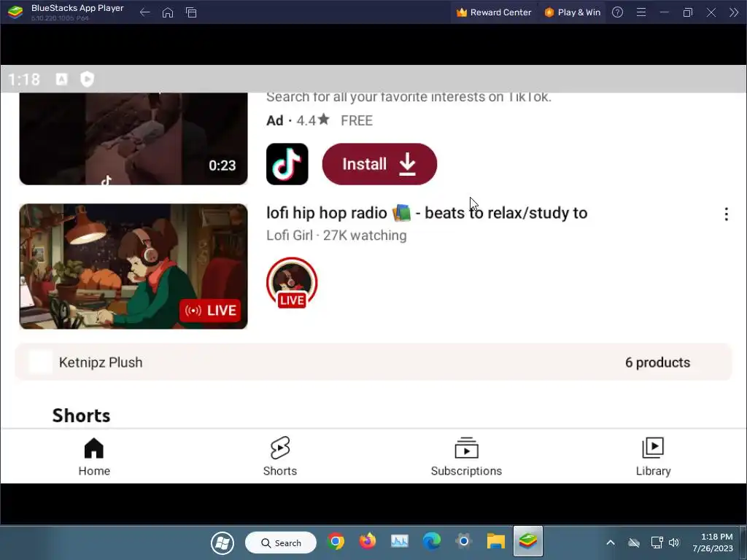Click the BlueStacks back arrow icon
This screenshot has height=560, width=747.
(x=145, y=12)
